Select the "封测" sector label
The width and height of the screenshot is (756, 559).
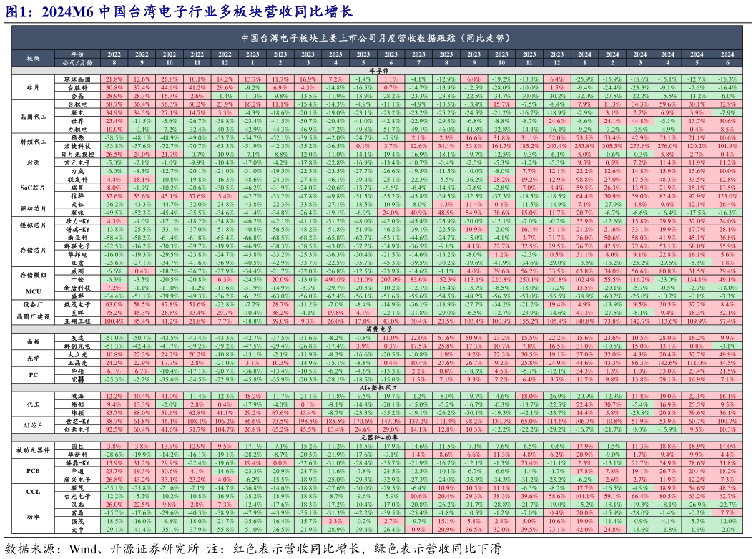tap(34, 162)
